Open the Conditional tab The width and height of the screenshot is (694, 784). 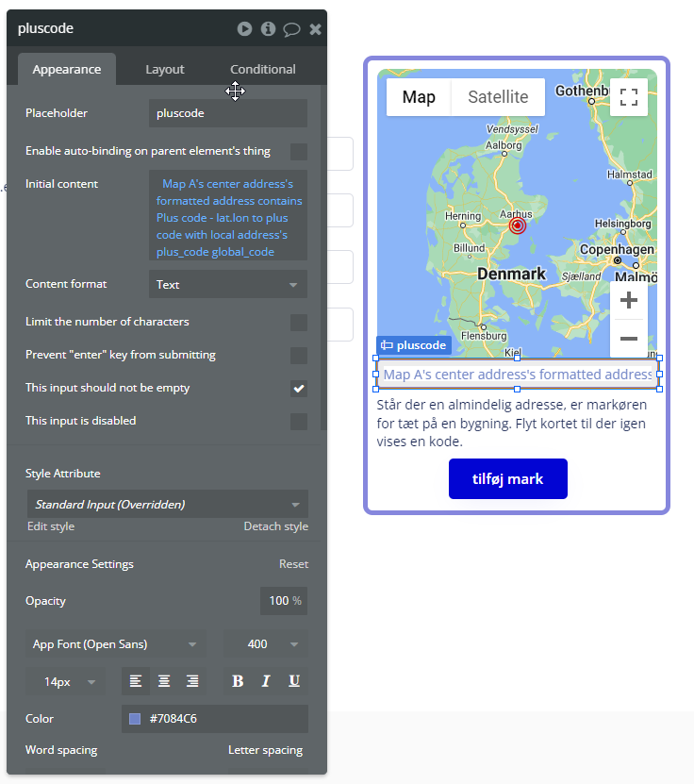click(x=263, y=69)
